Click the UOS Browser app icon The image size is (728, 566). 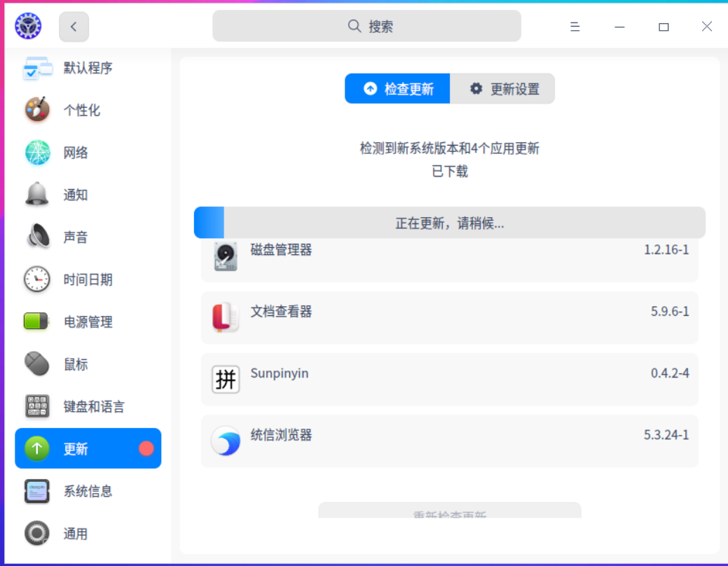pos(226,441)
